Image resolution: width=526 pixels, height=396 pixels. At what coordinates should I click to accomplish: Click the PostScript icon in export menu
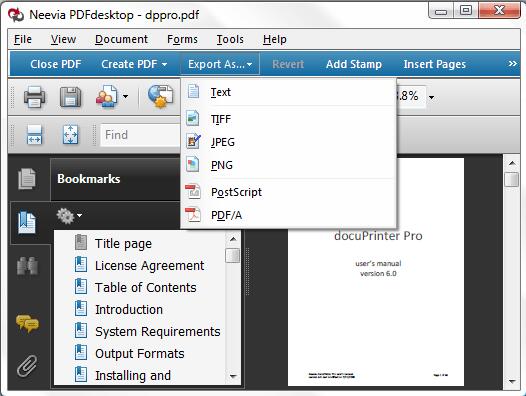coord(193,192)
